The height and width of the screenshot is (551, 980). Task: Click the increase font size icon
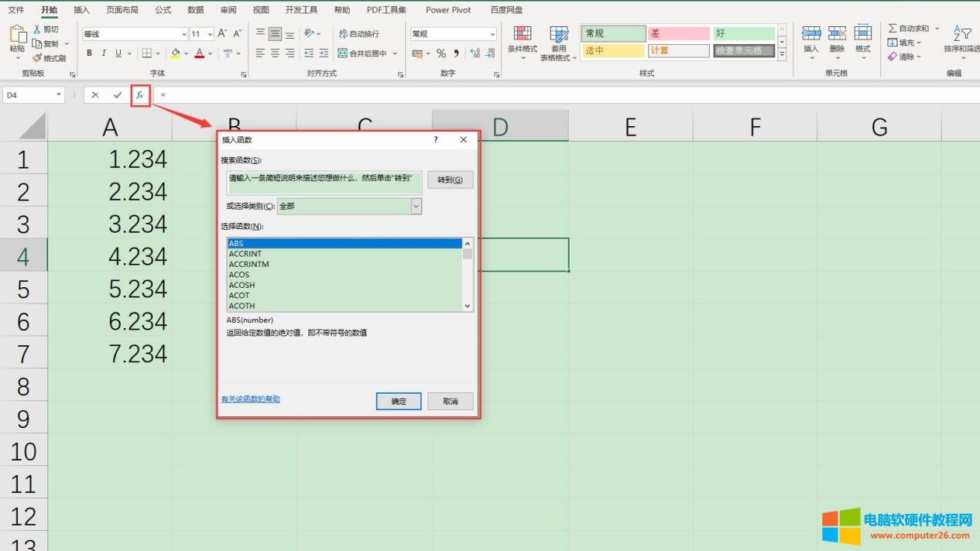pyautogui.click(x=222, y=33)
